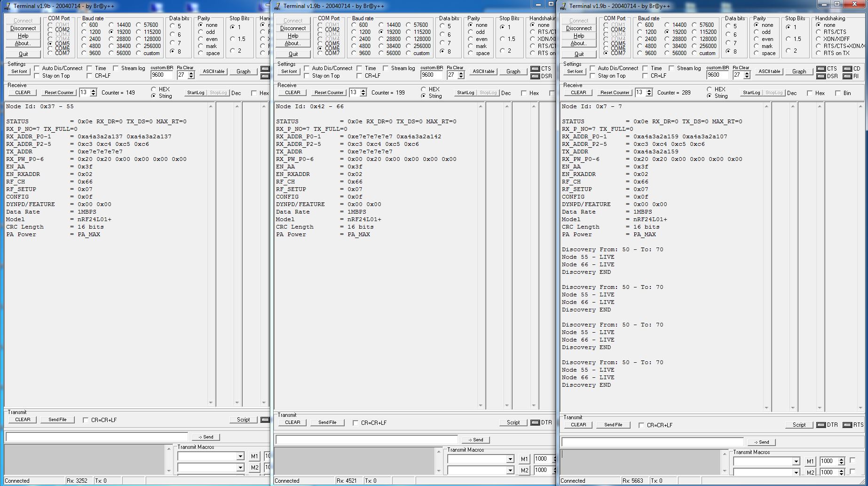Viewport: 868px width, 486px height.
Task: Open the ASCII table in the left terminal
Action: coord(213,72)
